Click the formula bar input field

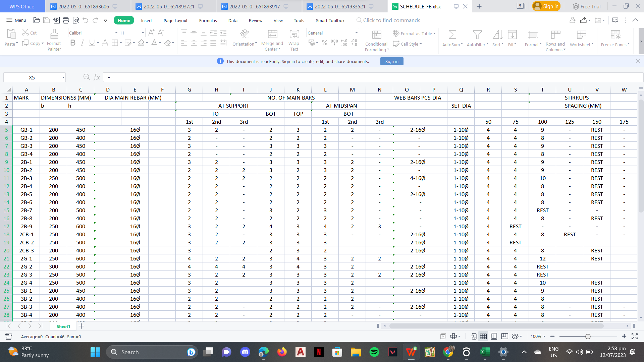[x=369, y=77]
